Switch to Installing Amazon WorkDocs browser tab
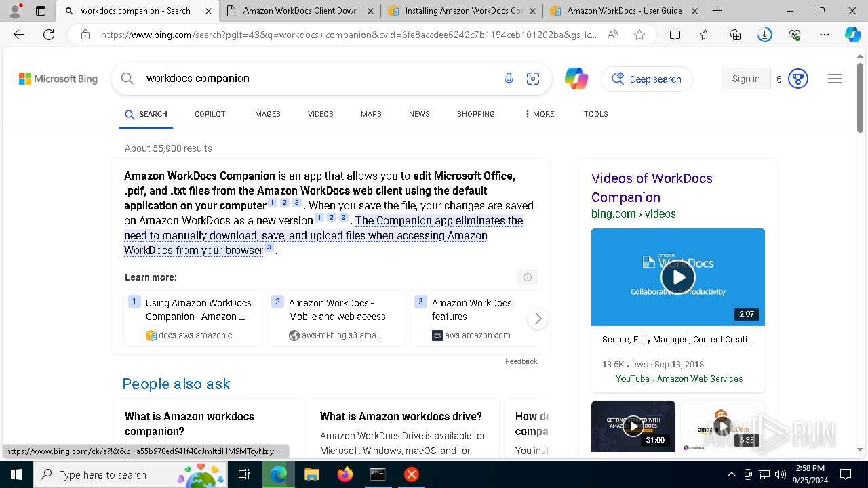 461,11
